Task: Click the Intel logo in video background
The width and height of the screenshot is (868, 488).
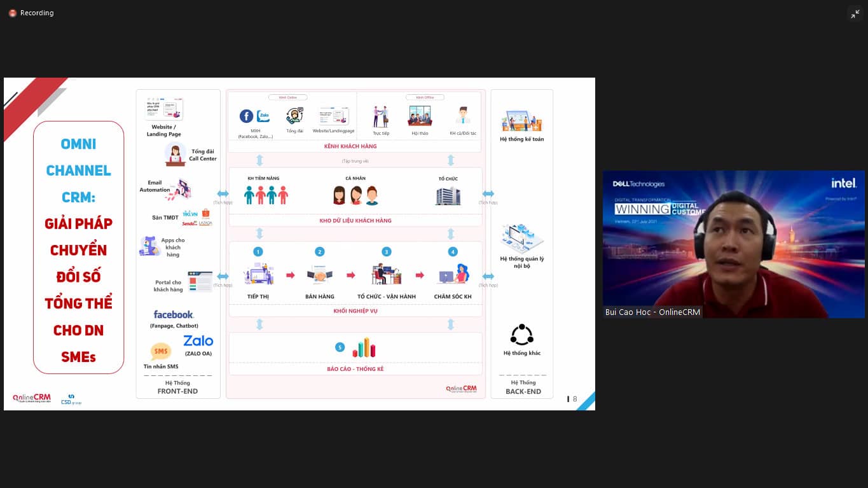Action: pos(844,183)
